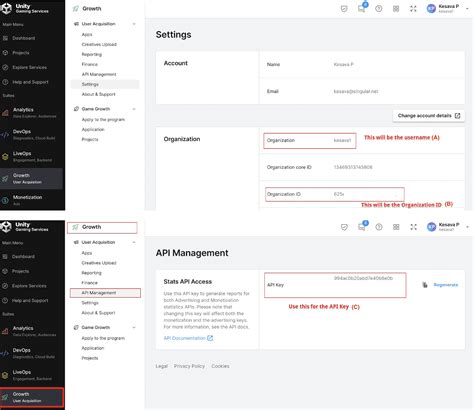474x410 pixels.
Task: Open Dashboard in the Settings page sidebar
Action: 19,38
